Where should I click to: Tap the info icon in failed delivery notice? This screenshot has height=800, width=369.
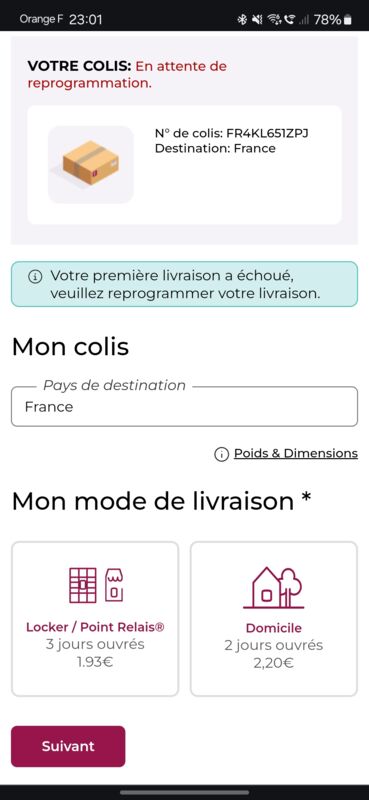click(x=35, y=277)
